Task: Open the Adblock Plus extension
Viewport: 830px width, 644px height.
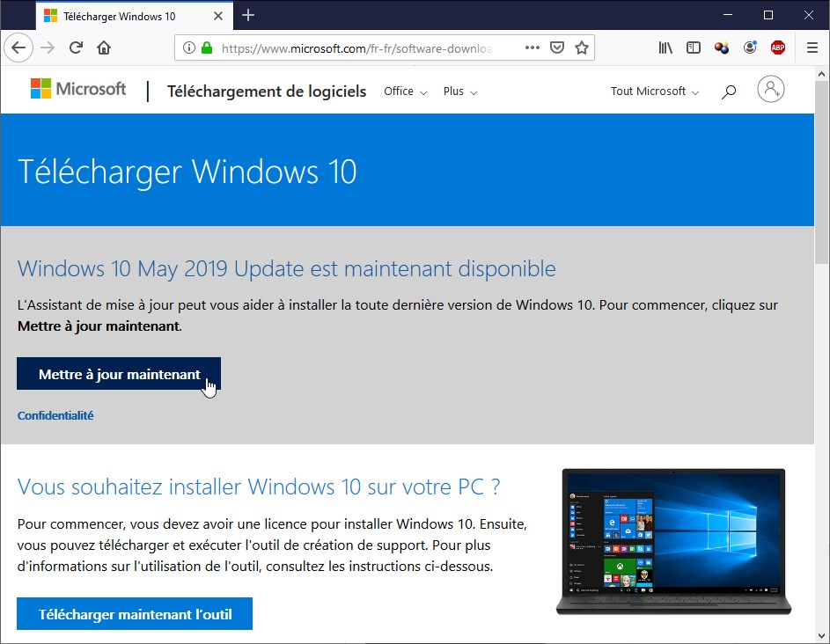Action: point(777,48)
